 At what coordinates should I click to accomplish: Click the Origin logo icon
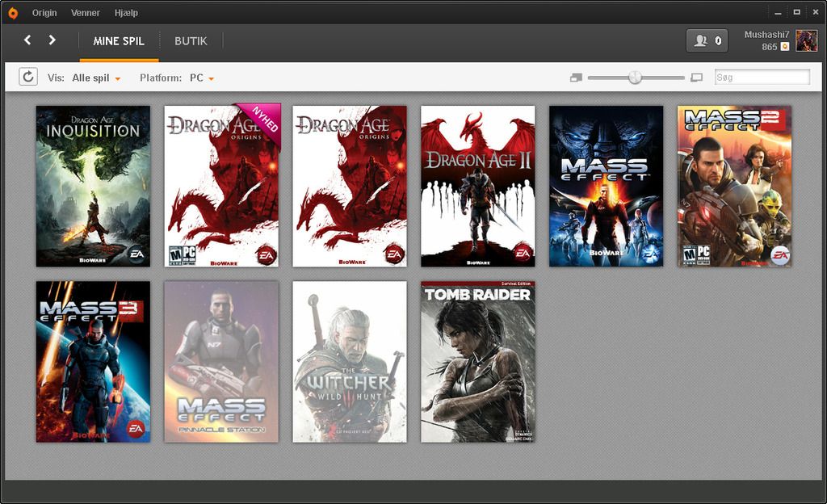coord(12,13)
